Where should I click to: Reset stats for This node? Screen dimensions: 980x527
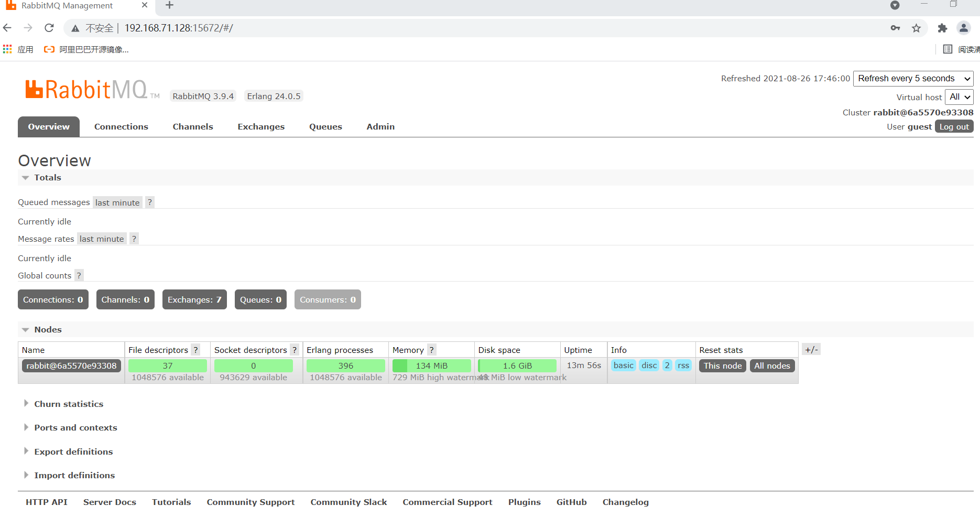(x=723, y=366)
